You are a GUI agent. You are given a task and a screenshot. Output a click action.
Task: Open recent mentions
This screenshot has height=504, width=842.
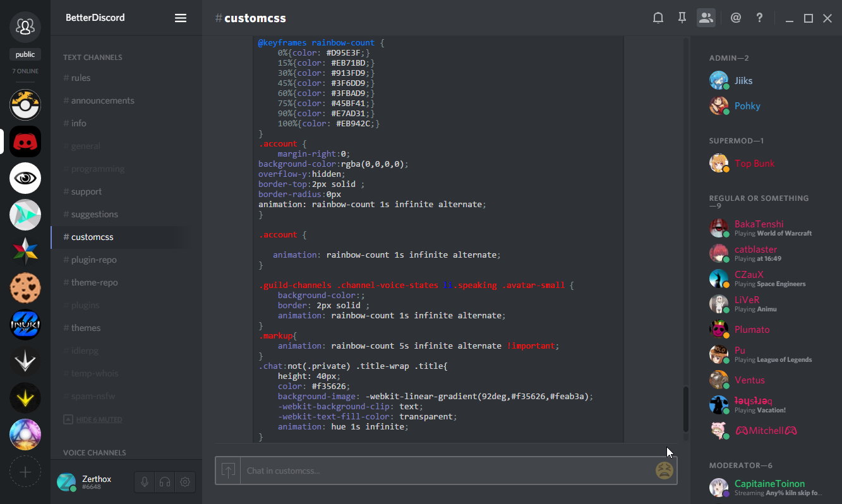click(x=736, y=18)
